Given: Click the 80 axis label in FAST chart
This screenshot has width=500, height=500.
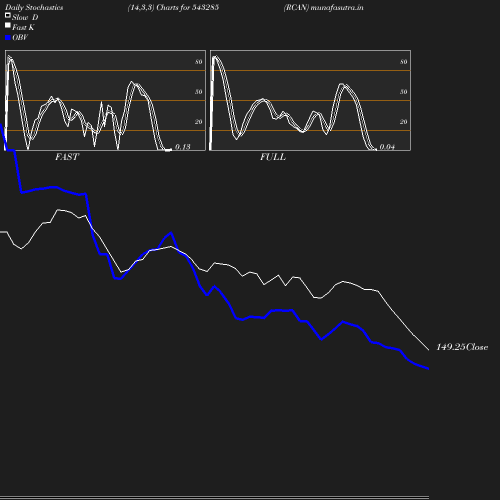Looking at the screenshot, I should click(x=199, y=62).
